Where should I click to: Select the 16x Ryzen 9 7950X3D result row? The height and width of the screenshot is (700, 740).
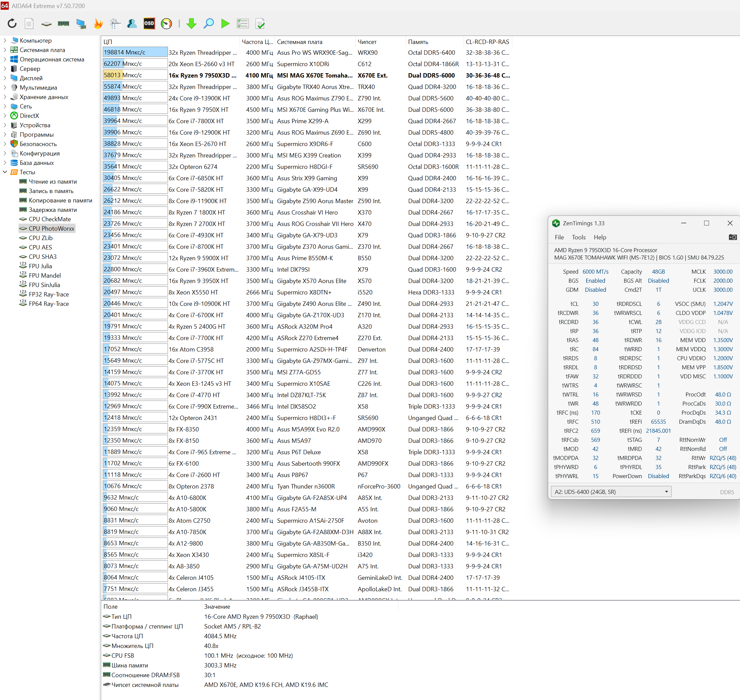pyautogui.click(x=202, y=76)
